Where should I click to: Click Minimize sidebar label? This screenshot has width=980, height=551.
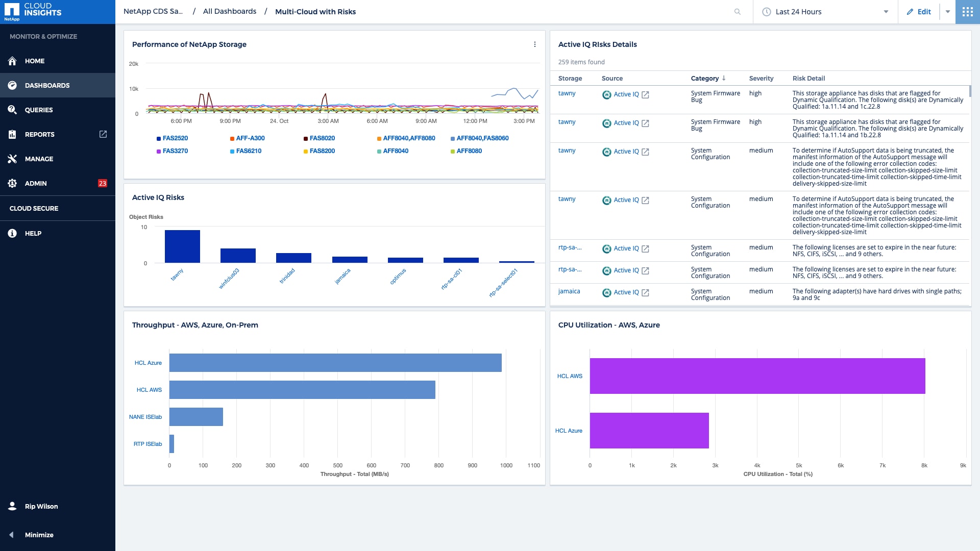click(x=39, y=535)
